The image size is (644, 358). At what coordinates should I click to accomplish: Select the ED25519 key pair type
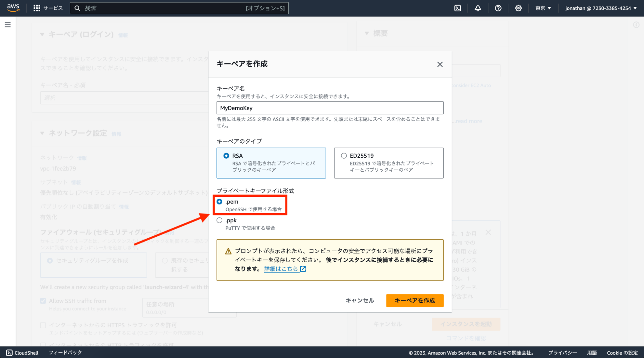pos(344,156)
